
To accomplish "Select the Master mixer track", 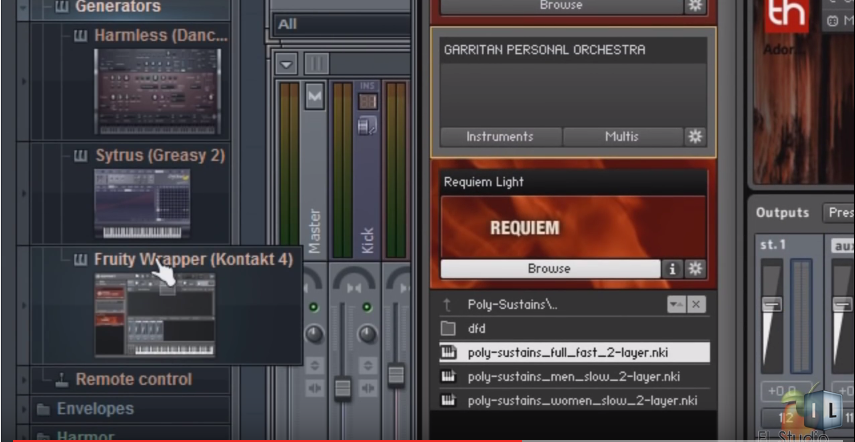I will click(315, 231).
